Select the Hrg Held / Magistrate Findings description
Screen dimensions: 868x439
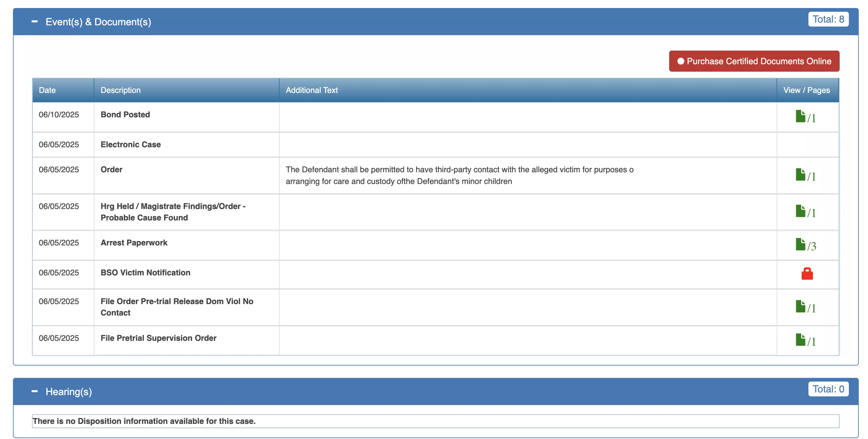[173, 212]
